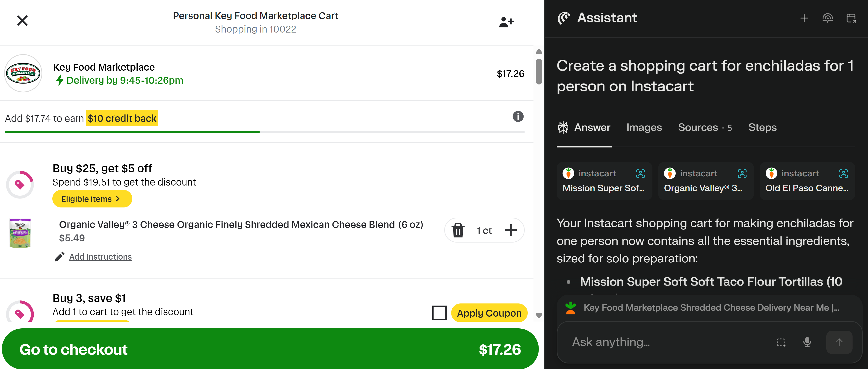This screenshot has height=369, width=868.
Task: Click the Go to checkout button
Action: point(270,349)
